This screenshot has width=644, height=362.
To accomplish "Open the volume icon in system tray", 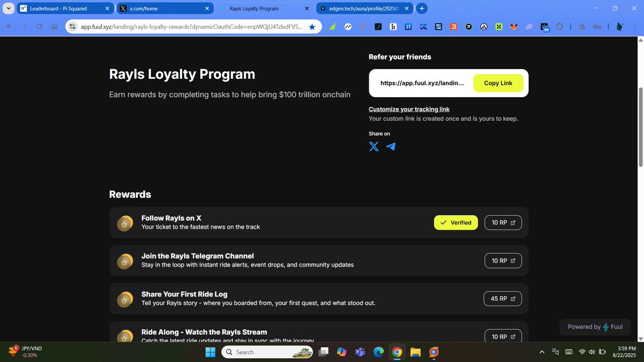I will click(591, 352).
